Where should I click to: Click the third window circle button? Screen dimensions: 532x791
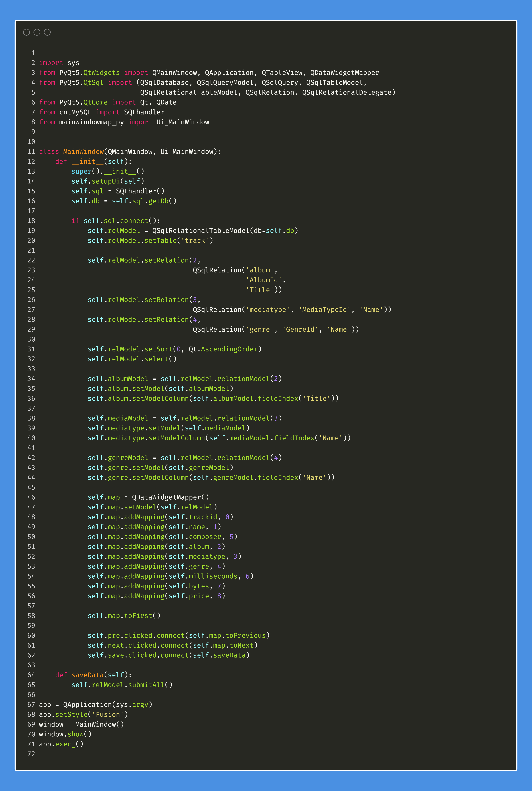[x=48, y=32]
